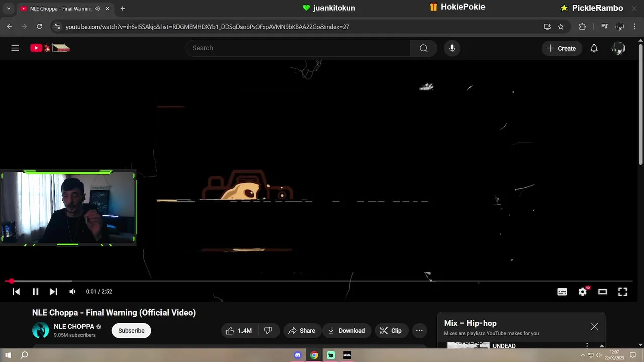Switch to NLE Choppa - Final Warning tab
This screenshot has height=362, width=644.
pos(60,9)
